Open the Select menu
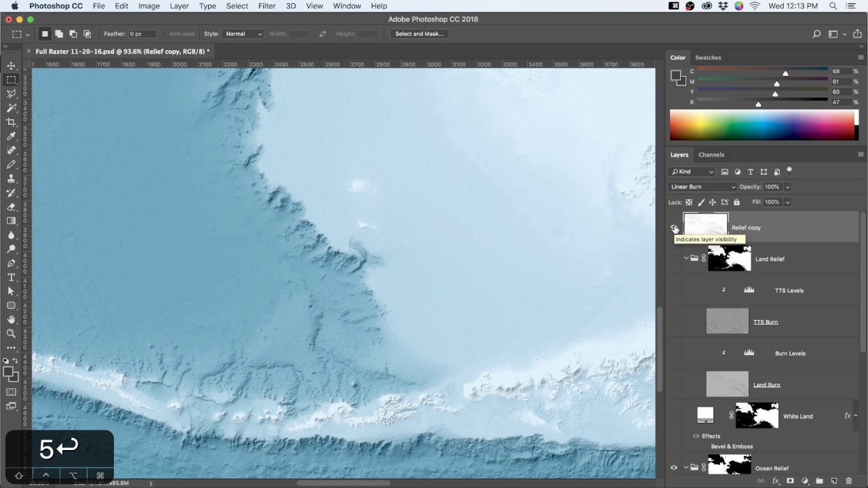Viewport: 868px width, 488px height. [x=237, y=6]
